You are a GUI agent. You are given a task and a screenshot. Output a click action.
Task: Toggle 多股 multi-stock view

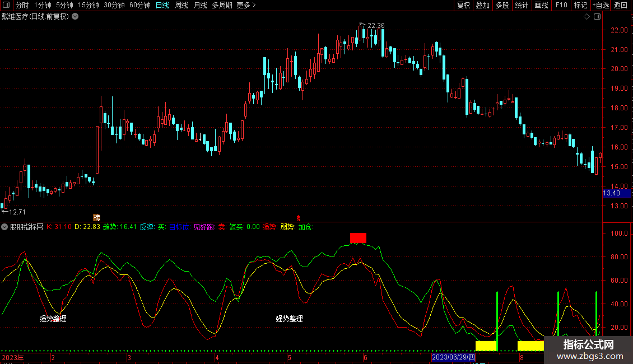(502, 6)
